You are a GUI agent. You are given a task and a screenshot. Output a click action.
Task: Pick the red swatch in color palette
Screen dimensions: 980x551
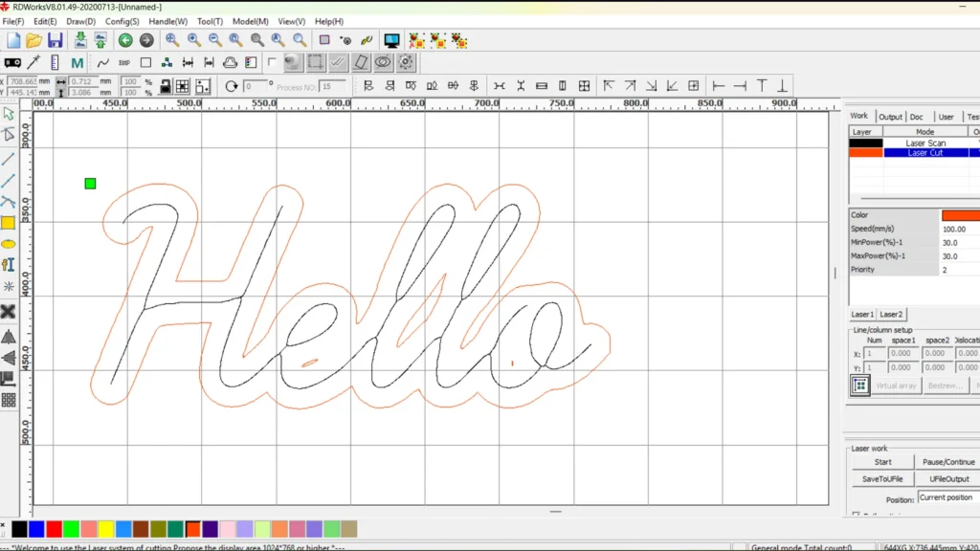pyautogui.click(x=54, y=529)
